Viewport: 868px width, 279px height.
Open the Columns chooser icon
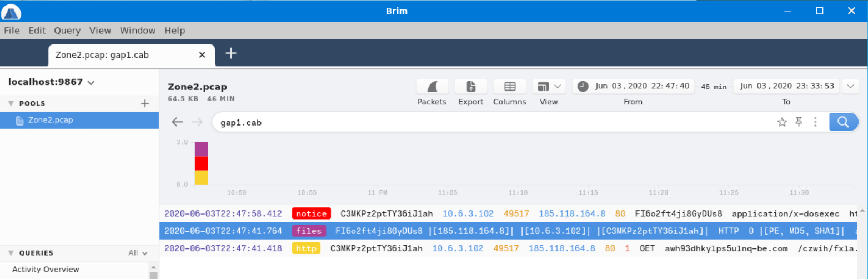pos(510,87)
